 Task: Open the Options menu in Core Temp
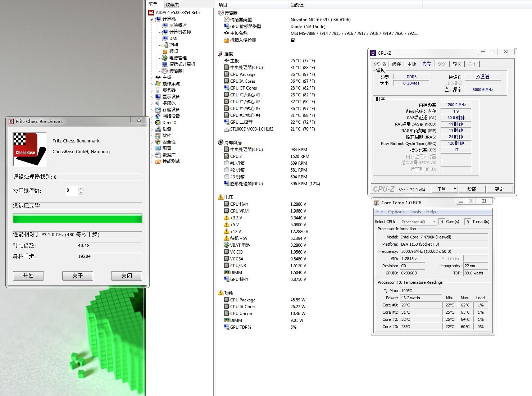click(396, 212)
